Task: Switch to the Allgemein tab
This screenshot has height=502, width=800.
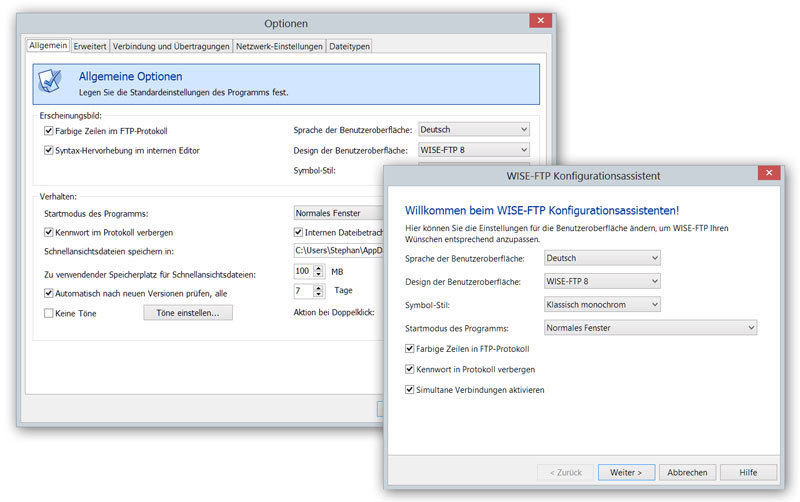Action: (x=48, y=45)
